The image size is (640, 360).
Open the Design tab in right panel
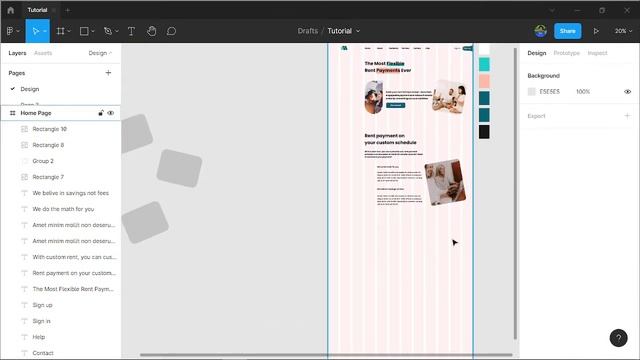(536, 53)
